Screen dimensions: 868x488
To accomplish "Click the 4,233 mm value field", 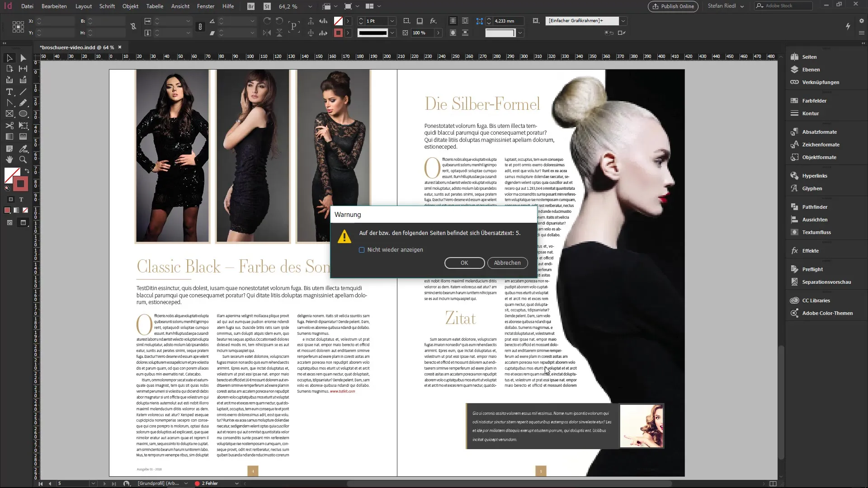I will click(508, 21).
